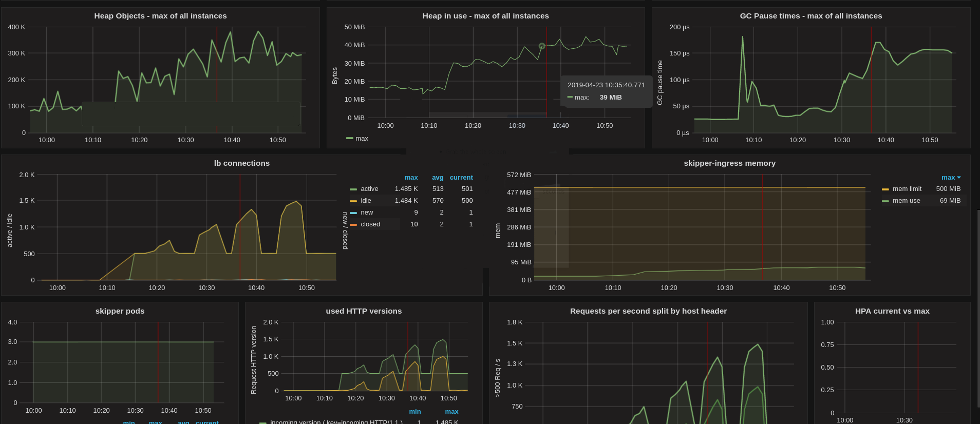Sort lb connections legend by current column
The image size is (980, 424).
pos(461,178)
